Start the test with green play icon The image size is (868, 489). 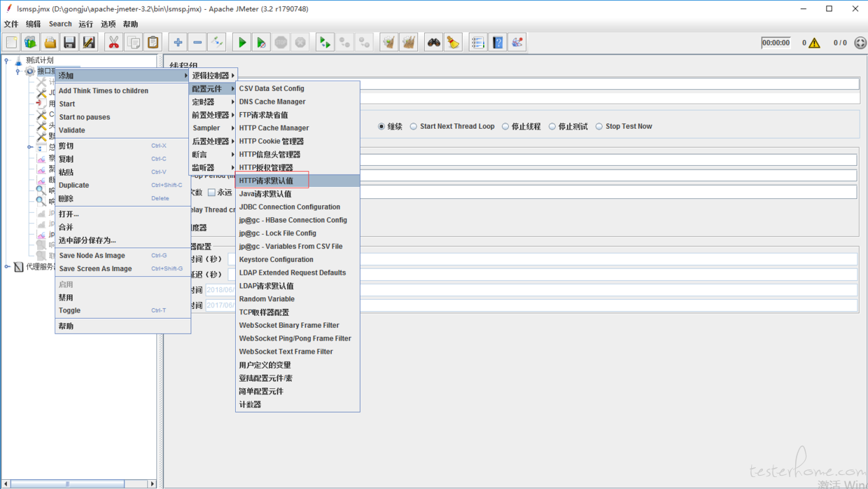241,43
